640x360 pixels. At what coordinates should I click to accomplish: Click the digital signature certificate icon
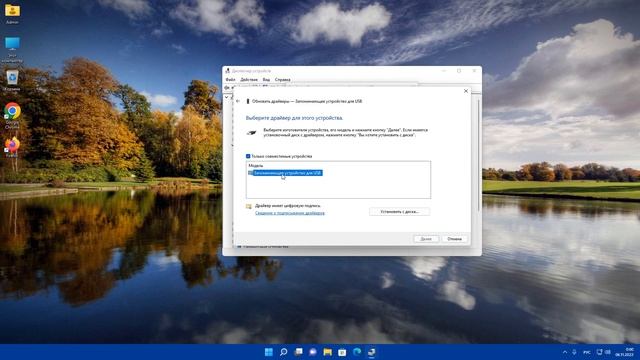(x=249, y=207)
